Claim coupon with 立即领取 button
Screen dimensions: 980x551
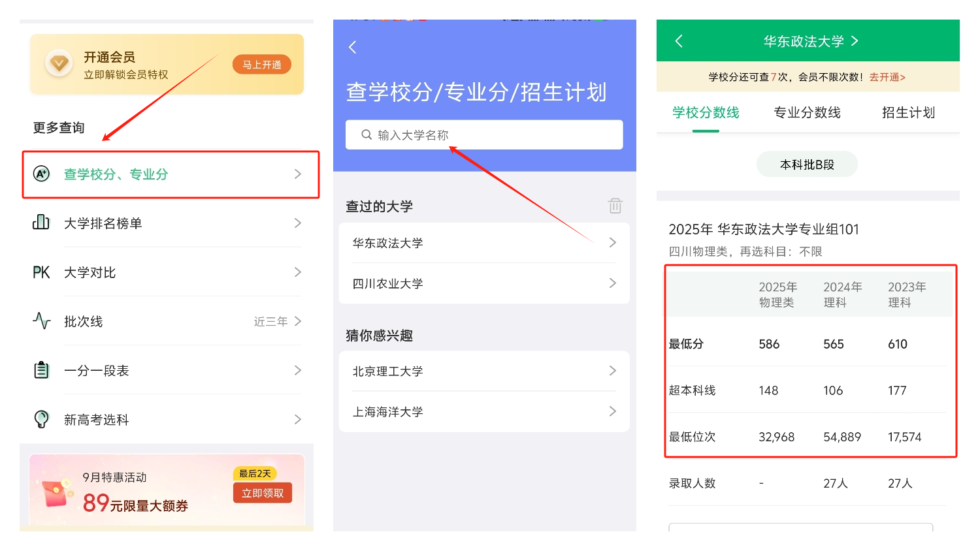pyautogui.click(x=263, y=493)
